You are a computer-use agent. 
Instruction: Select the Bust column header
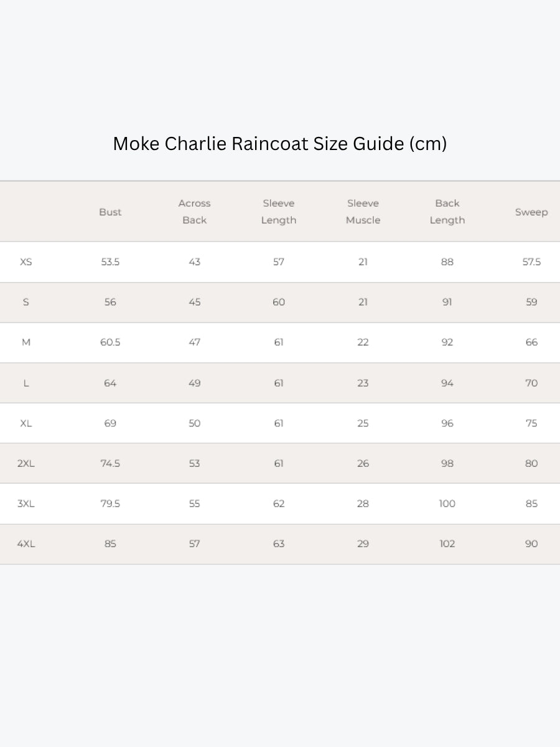click(110, 212)
